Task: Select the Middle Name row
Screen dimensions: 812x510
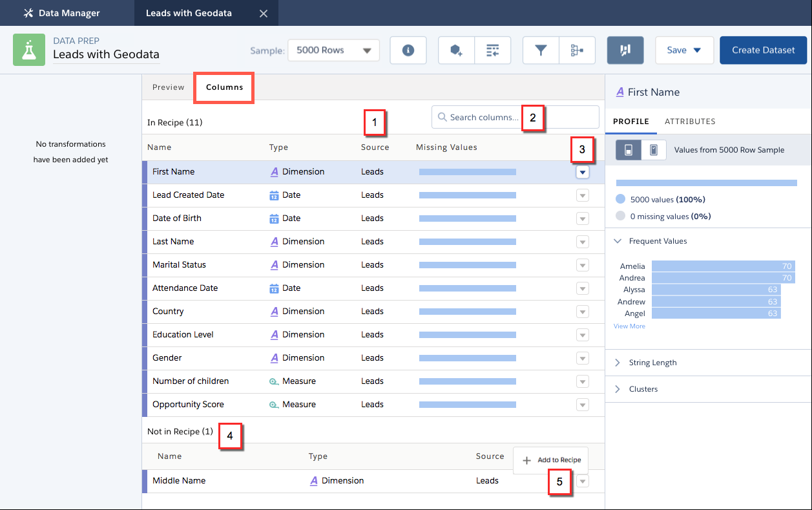Action: pyautogui.click(x=373, y=481)
